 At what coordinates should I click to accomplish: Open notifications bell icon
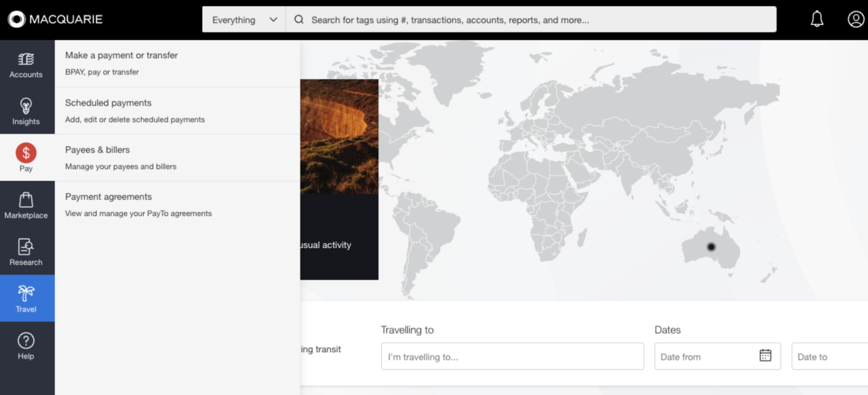coord(817,20)
